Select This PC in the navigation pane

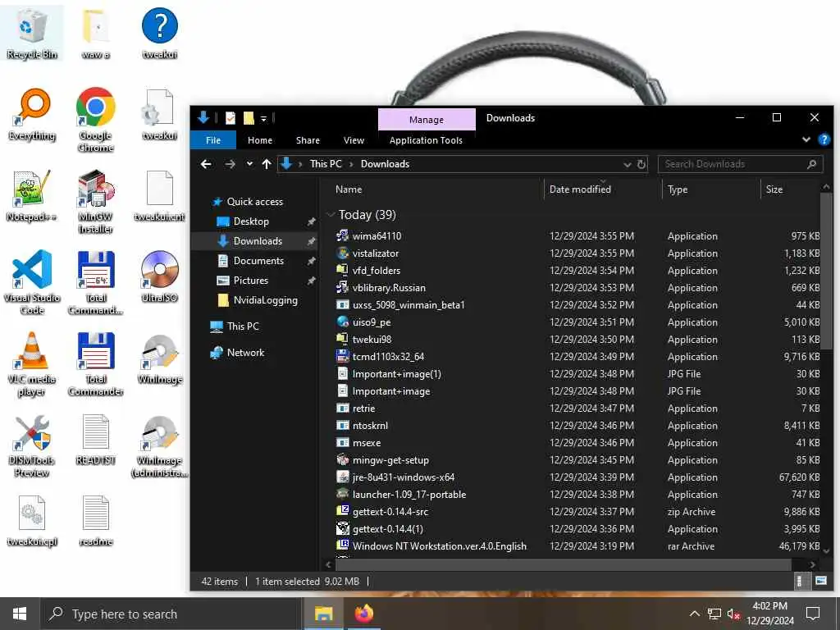pyautogui.click(x=242, y=326)
